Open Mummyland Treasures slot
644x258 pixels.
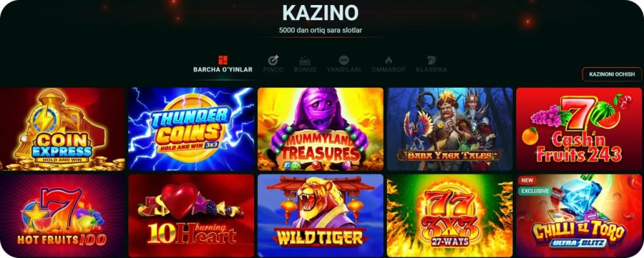coord(320,129)
